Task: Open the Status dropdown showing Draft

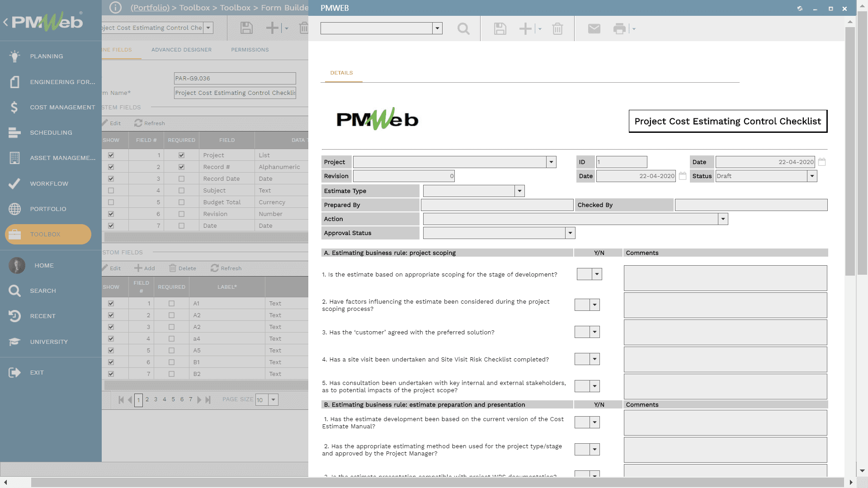Action: click(811, 176)
